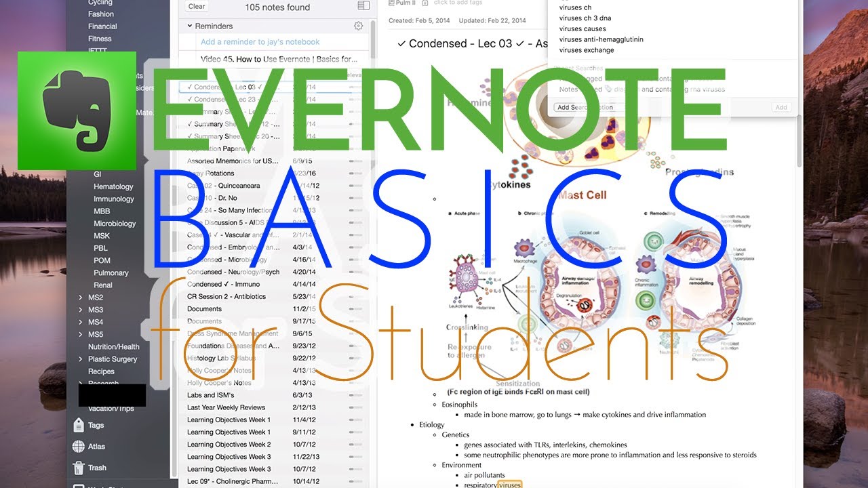
Task: Open the Tags section icon
Action: point(78,426)
